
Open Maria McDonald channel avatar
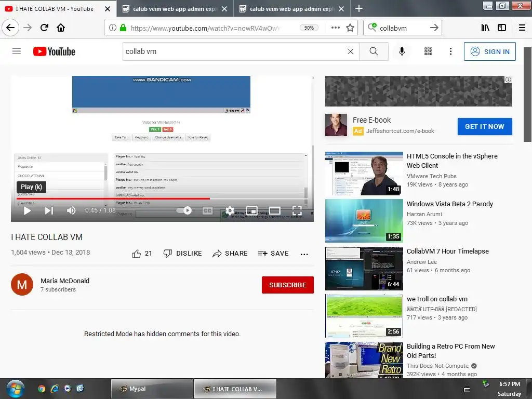(x=22, y=285)
